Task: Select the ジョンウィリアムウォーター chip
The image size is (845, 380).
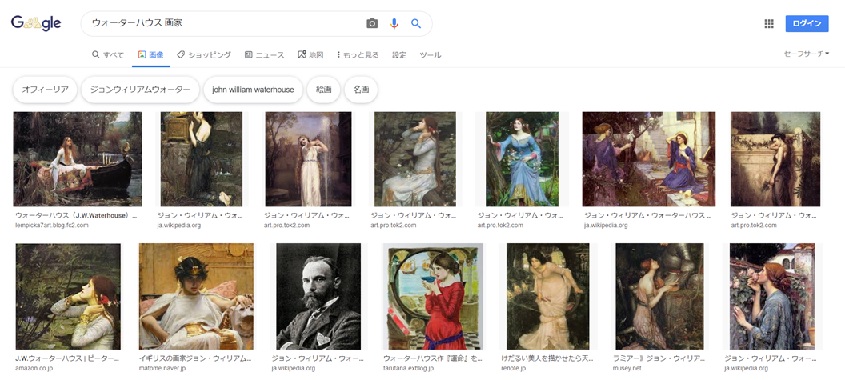Action: (x=140, y=89)
